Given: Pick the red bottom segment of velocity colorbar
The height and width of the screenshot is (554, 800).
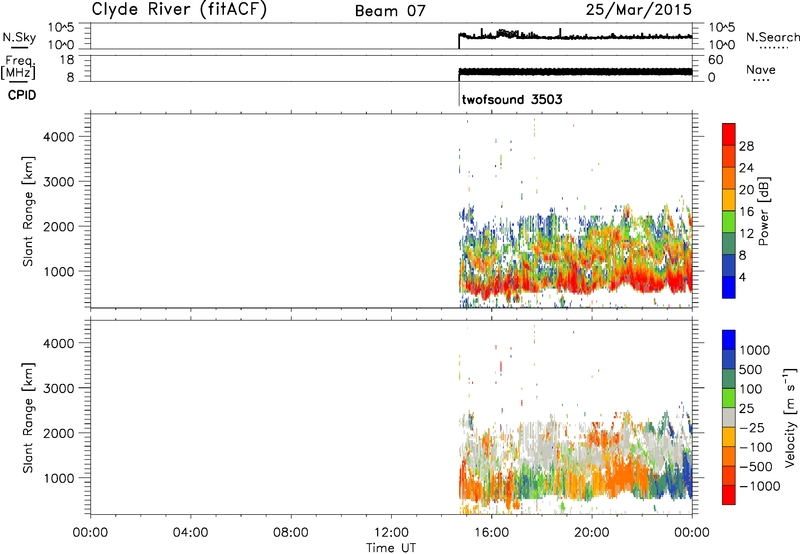Looking at the screenshot, I should [x=729, y=495].
